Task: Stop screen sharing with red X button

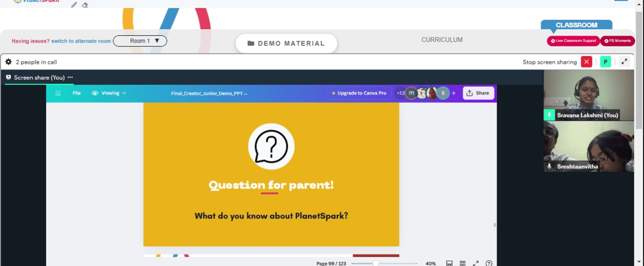Action: pyautogui.click(x=587, y=62)
